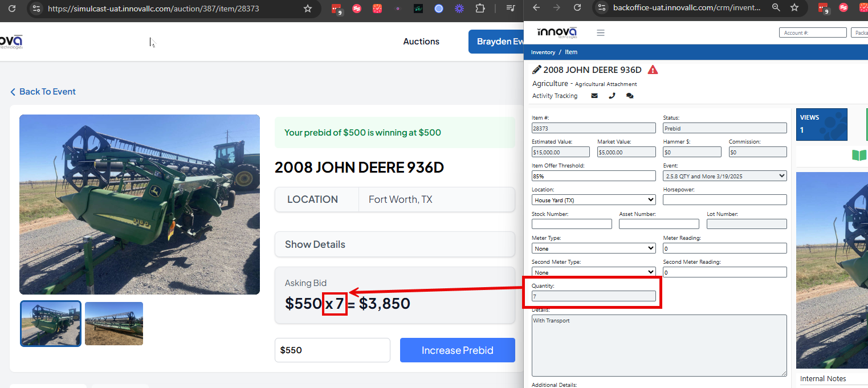This screenshot has width=868, height=388.
Task: Click the VIEWS stat tile
Action: [x=821, y=124]
